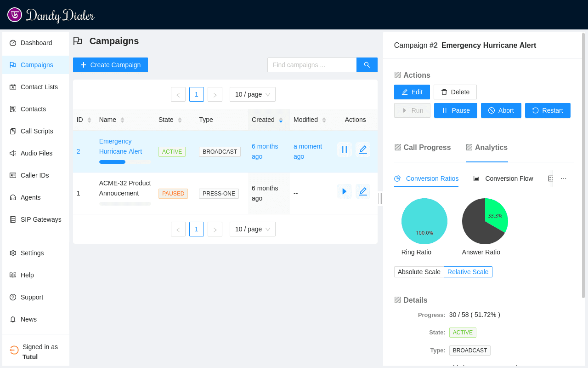Open the Call Scripts section
Image resolution: width=588 pixels, height=368 pixels.
(x=37, y=131)
